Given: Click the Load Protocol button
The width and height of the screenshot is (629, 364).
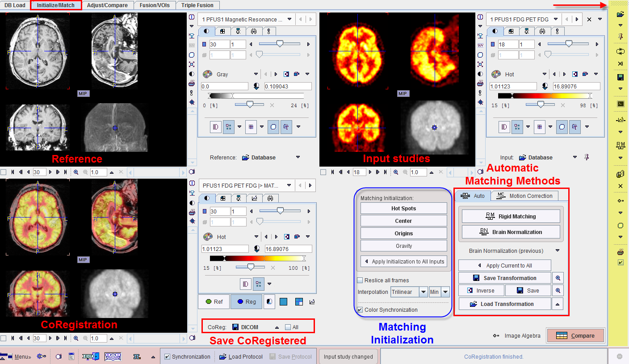Looking at the screenshot, I should click(x=241, y=357).
